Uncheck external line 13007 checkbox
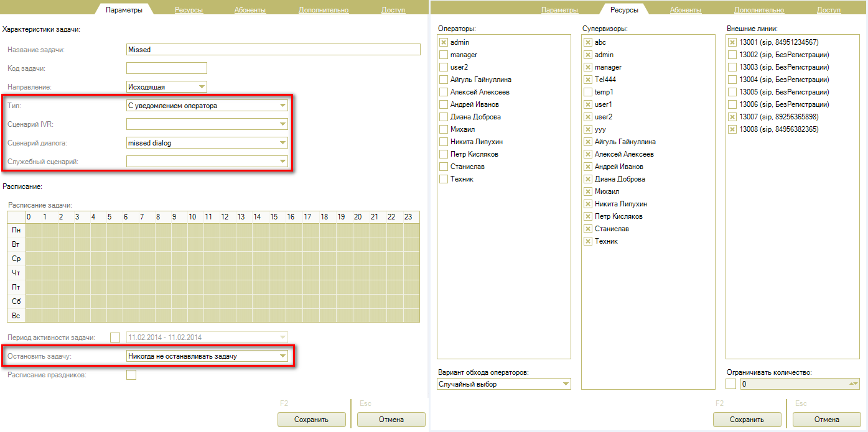 (x=732, y=117)
